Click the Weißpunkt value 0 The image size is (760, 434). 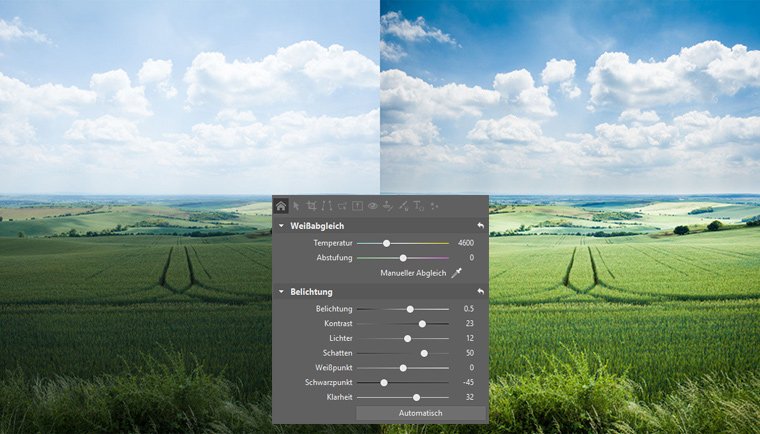tap(472, 368)
